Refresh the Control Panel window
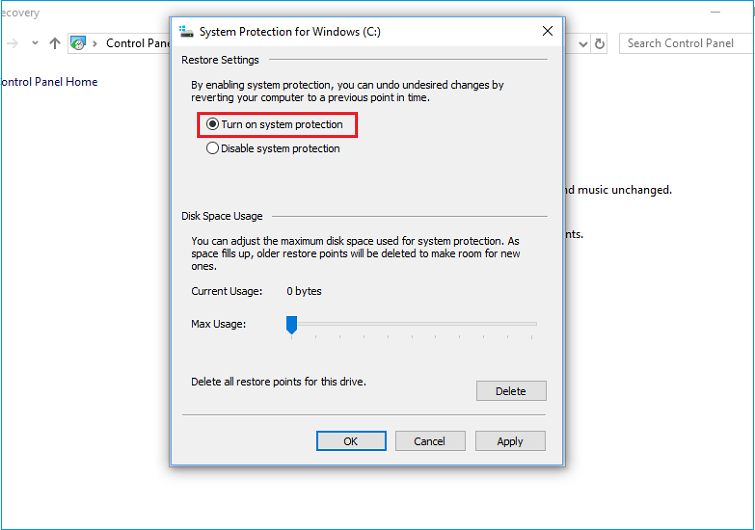This screenshot has width=755, height=530. [x=600, y=43]
